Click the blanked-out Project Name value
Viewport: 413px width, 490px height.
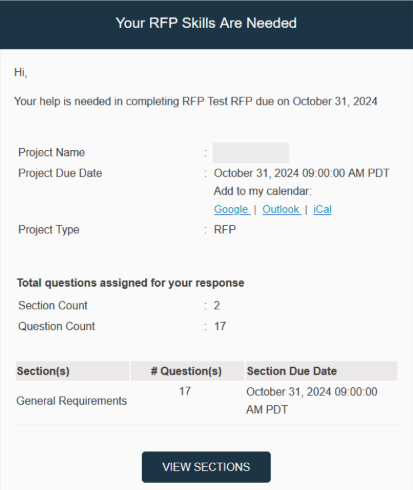pyautogui.click(x=251, y=153)
